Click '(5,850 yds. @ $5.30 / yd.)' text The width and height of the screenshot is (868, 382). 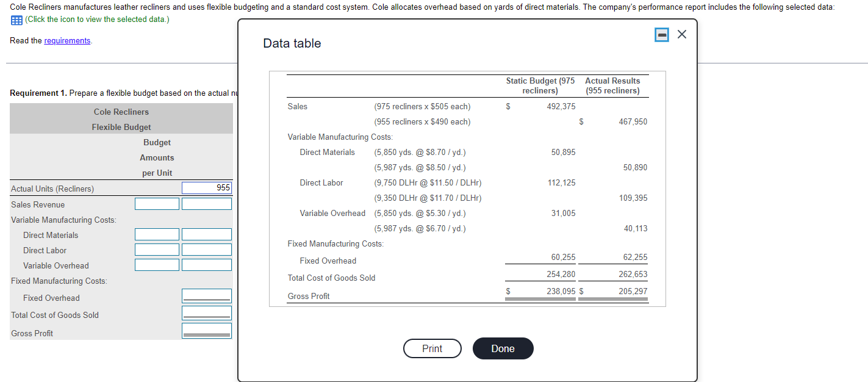[420, 213]
